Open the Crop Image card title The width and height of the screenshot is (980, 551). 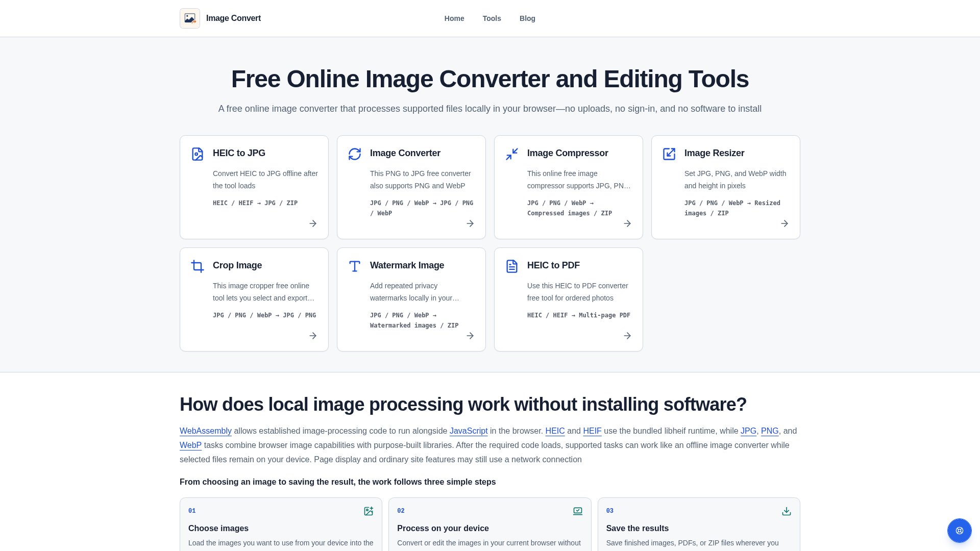coord(237,265)
